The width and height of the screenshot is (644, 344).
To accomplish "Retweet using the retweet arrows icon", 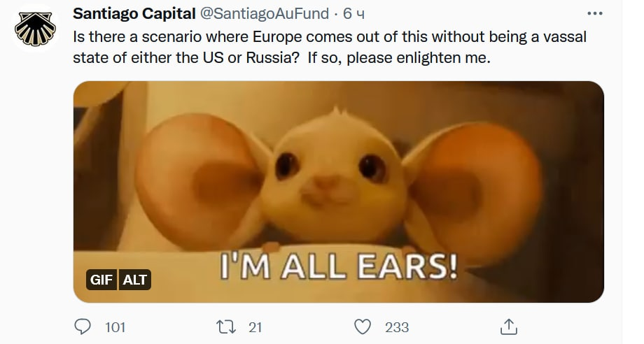I will pos(226,327).
